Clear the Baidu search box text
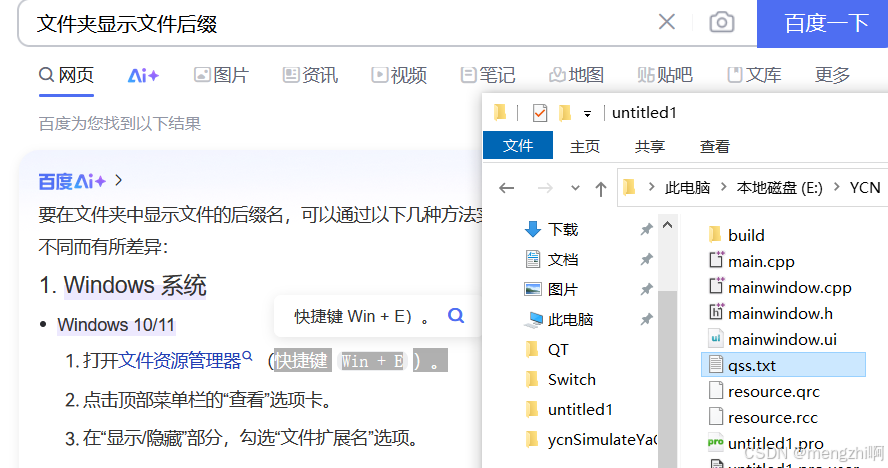The height and width of the screenshot is (468, 888). click(x=667, y=22)
